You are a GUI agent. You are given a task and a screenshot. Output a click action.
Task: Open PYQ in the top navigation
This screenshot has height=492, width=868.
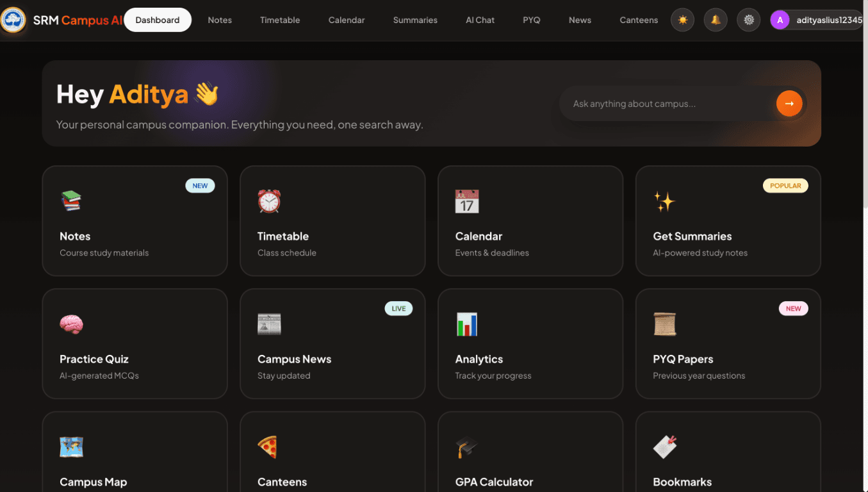click(x=532, y=20)
